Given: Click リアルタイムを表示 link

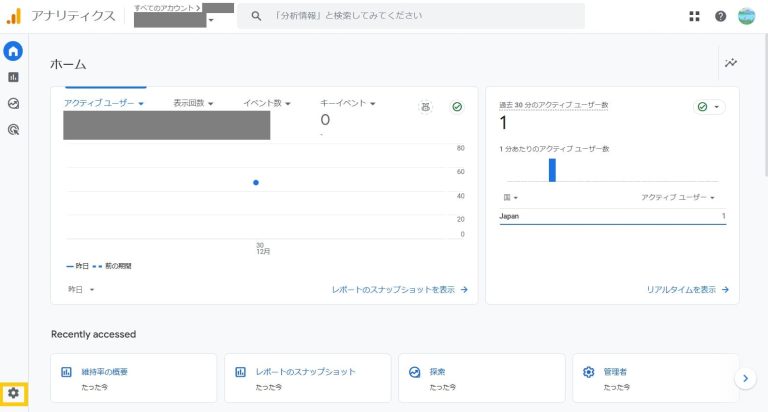Looking at the screenshot, I should click(687, 290).
